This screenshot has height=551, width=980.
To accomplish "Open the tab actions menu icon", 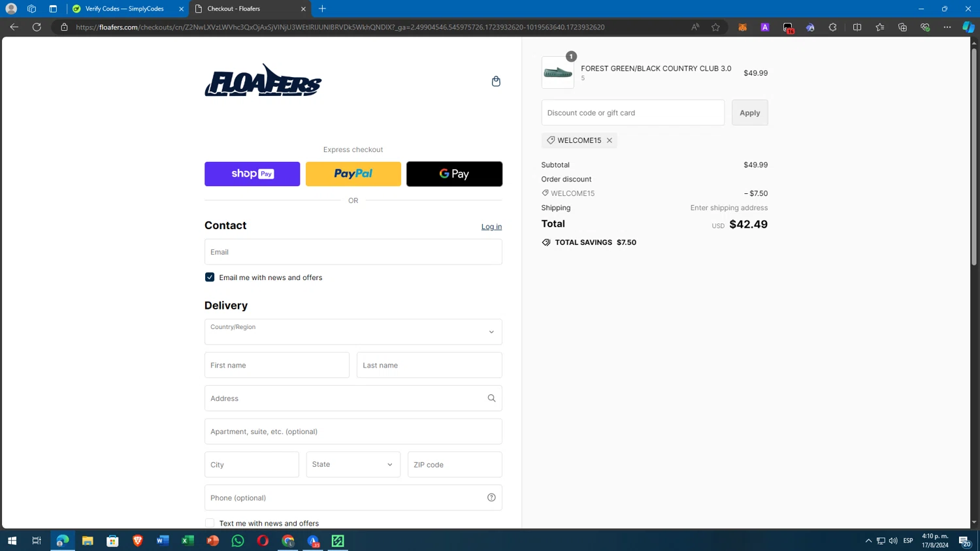I will coord(53,8).
